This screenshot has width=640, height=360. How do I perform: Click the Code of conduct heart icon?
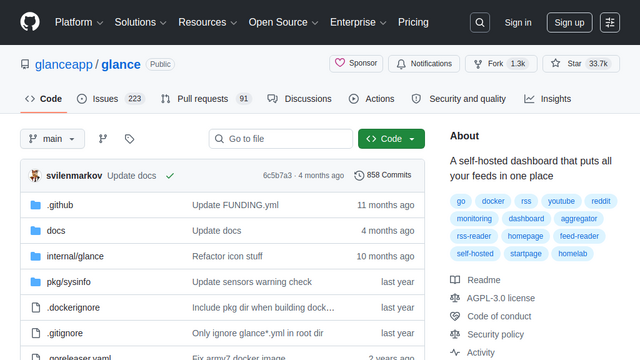455,316
